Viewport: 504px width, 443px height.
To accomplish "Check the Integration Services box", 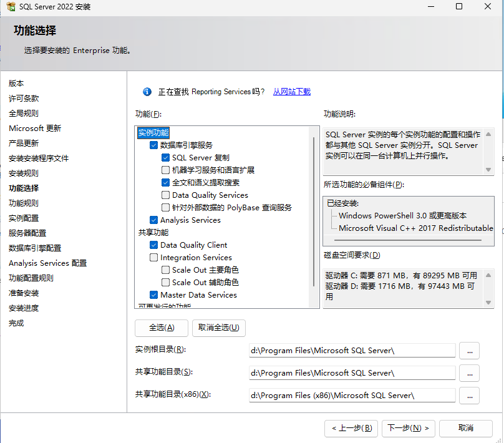I will point(153,258).
